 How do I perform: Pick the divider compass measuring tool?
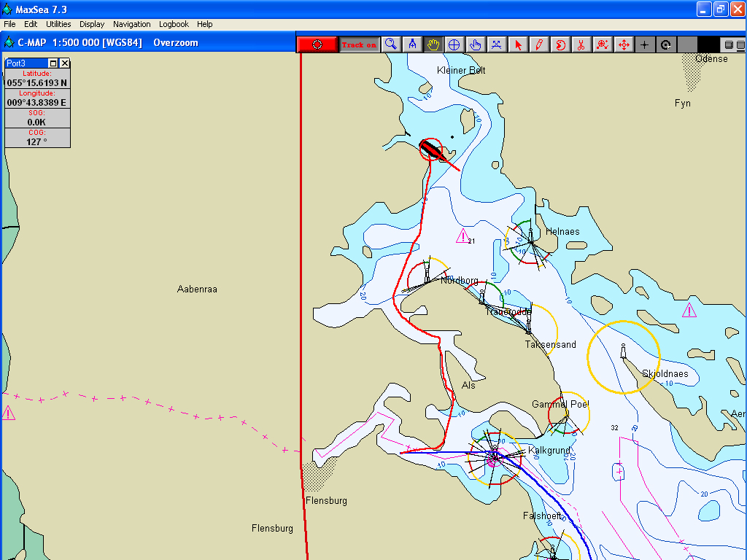click(x=412, y=44)
